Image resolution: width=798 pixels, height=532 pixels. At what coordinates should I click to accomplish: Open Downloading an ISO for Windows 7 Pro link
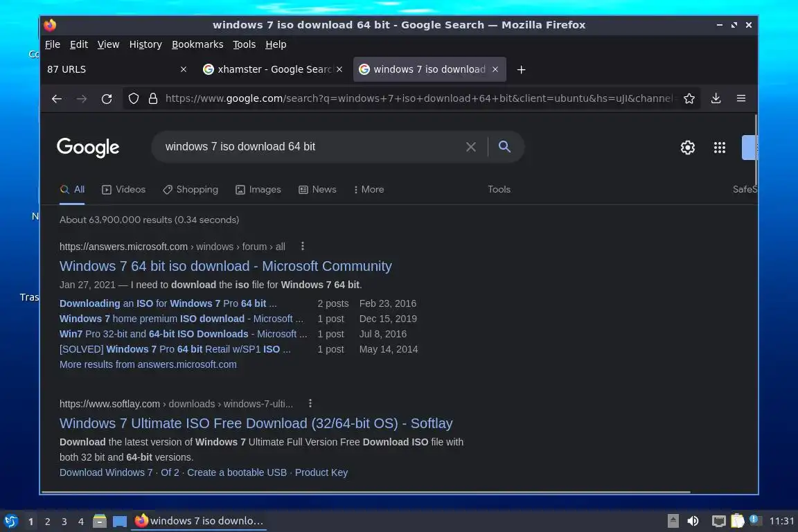(168, 303)
